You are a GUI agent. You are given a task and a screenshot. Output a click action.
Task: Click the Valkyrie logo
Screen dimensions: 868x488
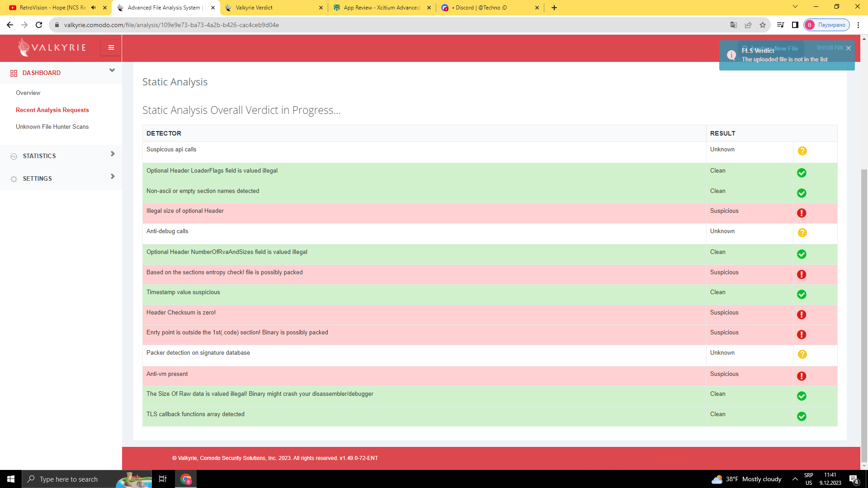click(x=52, y=47)
